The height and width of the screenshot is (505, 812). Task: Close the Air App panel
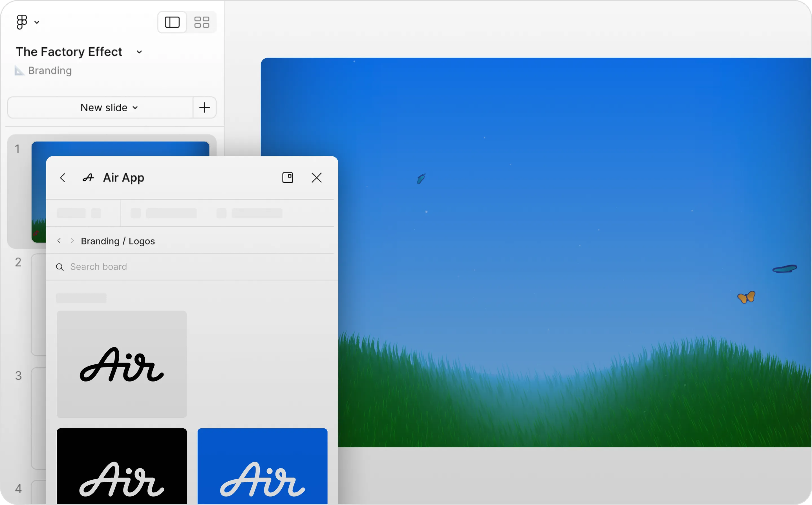pos(316,178)
